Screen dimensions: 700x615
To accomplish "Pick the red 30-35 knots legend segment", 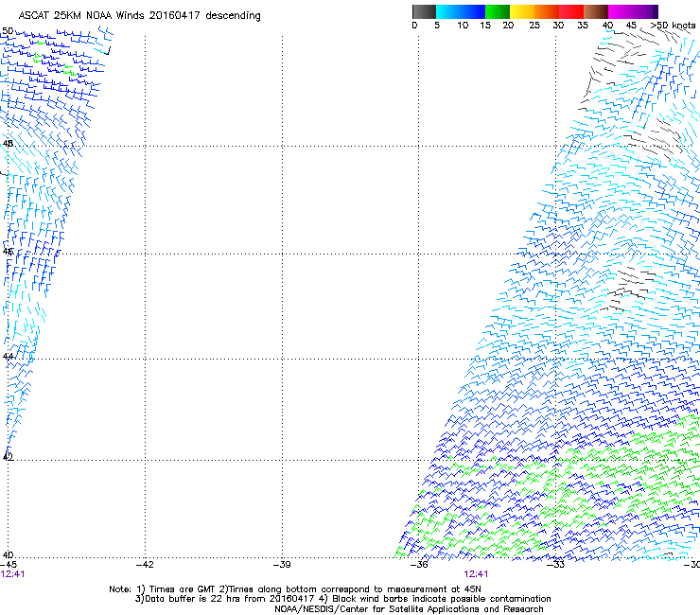I will [571, 11].
